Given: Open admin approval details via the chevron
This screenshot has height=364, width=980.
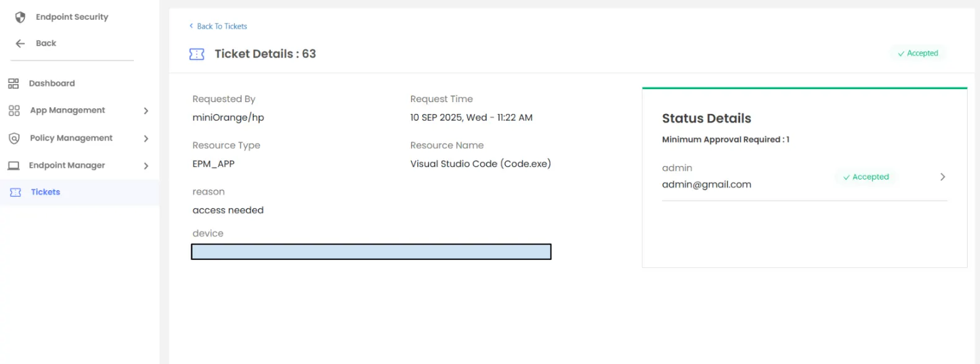Looking at the screenshot, I should (942, 176).
